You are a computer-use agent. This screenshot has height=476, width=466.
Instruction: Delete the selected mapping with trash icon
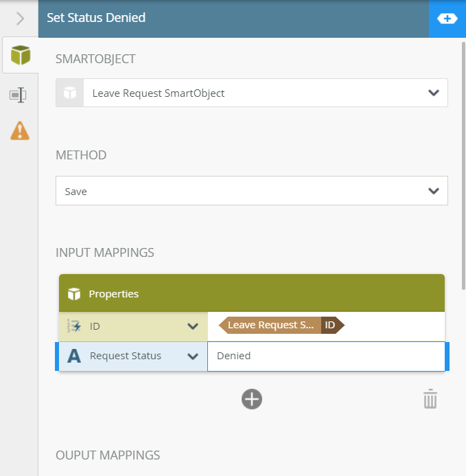(430, 398)
